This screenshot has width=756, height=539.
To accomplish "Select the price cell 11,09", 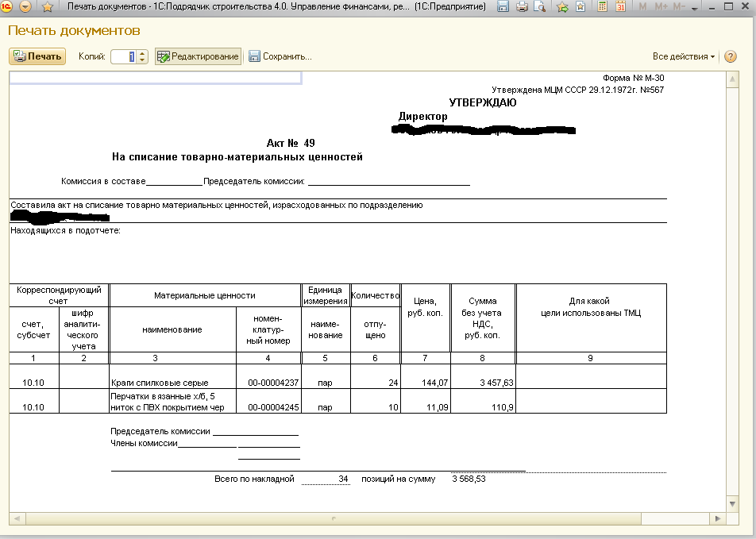I will pos(426,401).
